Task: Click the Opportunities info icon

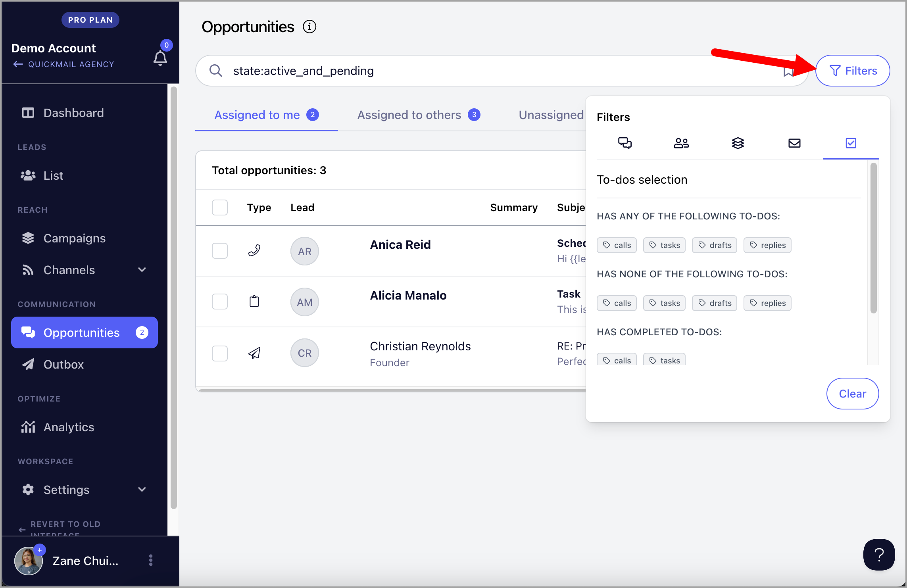Action: [x=309, y=27]
